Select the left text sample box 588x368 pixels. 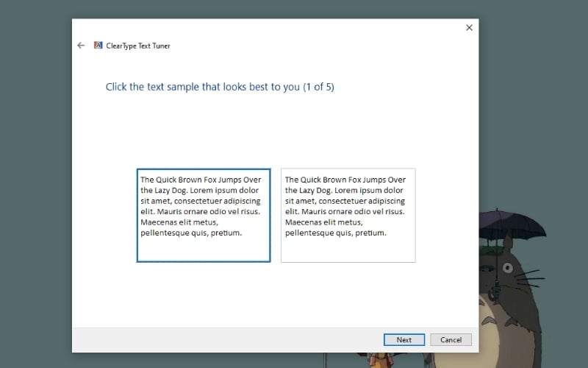coord(204,215)
